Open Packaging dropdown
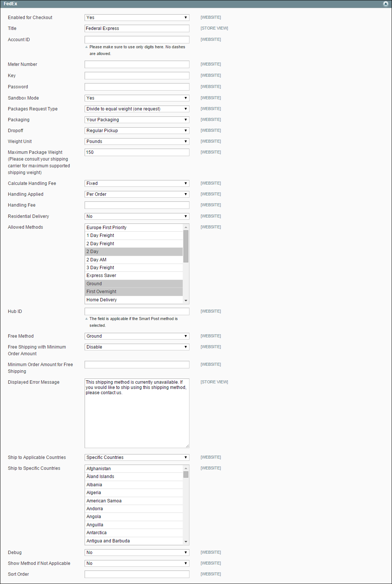Screen dimensions: 392x584 coord(137,120)
